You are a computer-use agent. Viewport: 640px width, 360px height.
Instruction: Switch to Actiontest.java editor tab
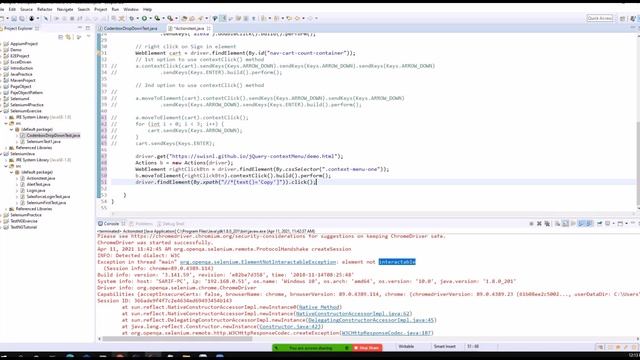(x=189, y=28)
